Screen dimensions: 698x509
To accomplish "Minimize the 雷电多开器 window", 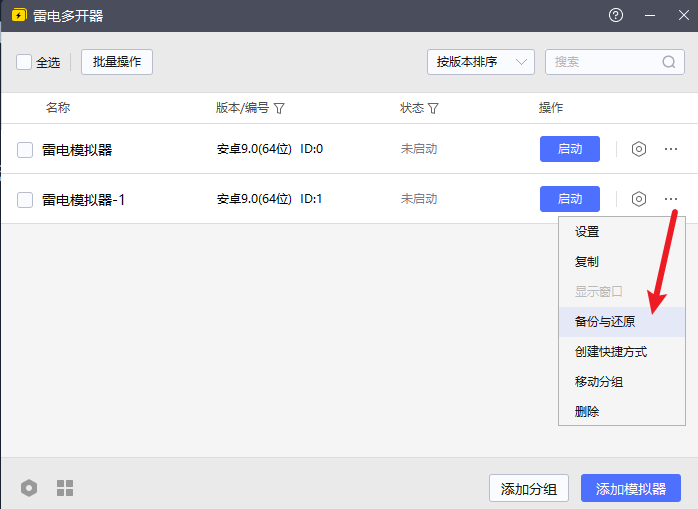I will pyautogui.click(x=650, y=16).
